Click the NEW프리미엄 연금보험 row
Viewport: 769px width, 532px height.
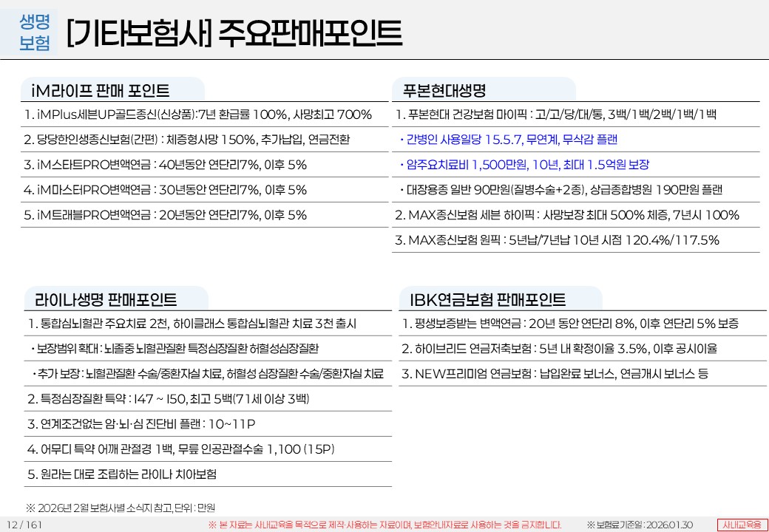point(555,374)
